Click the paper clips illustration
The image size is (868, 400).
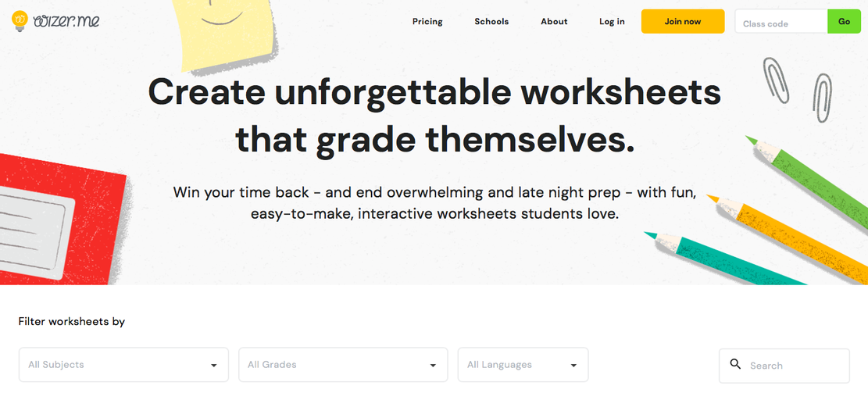[x=797, y=88]
